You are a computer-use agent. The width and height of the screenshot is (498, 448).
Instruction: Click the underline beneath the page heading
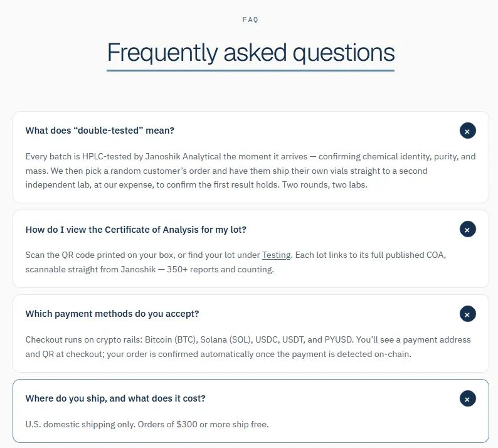(251, 70)
